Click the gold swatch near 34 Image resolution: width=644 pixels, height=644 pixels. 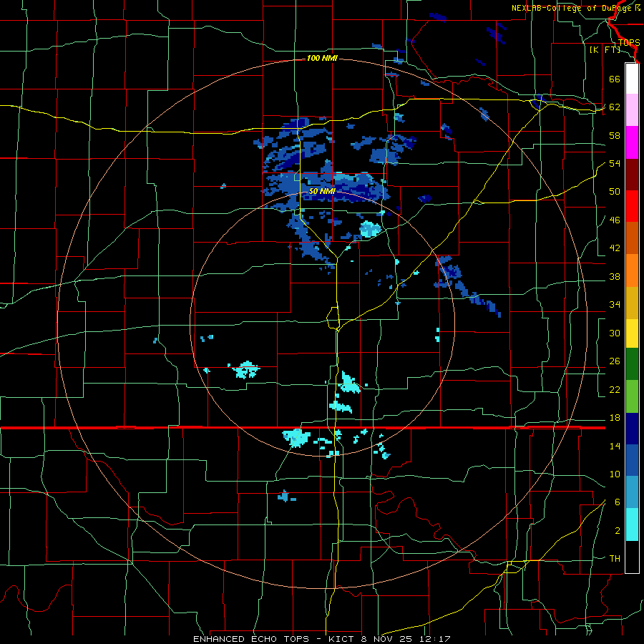click(x=632, y=303)
